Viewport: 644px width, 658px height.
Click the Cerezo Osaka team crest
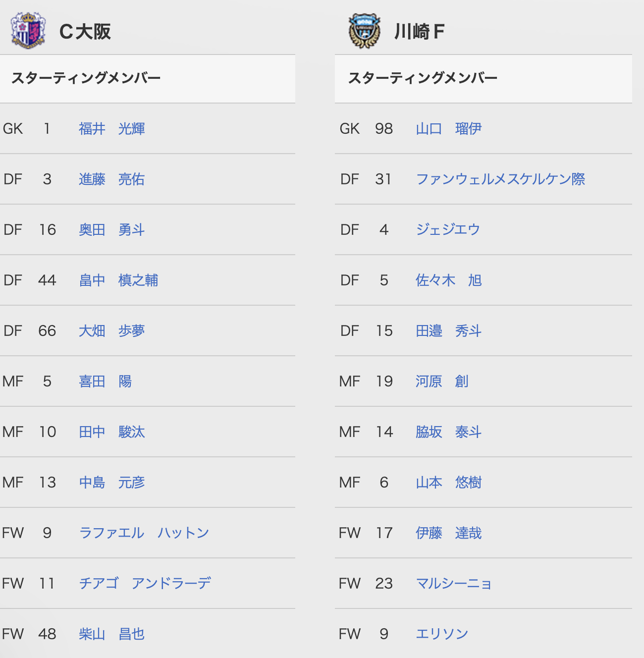(x=28, y=31)
